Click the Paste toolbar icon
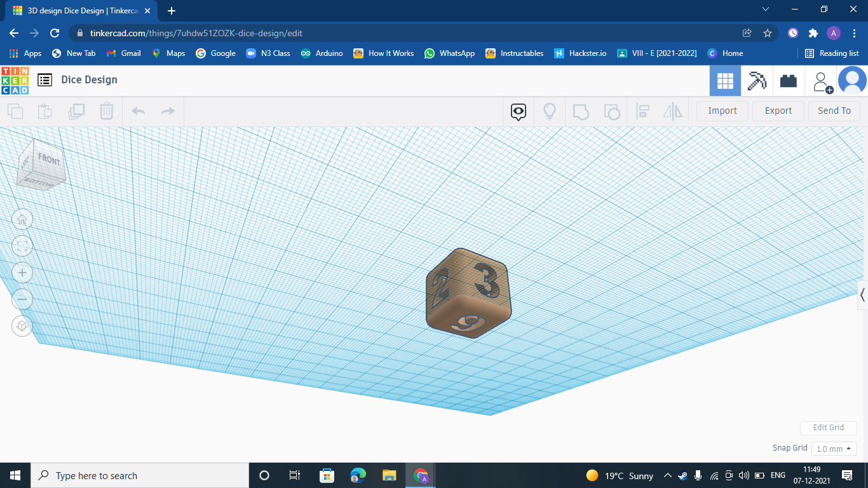 [44, 111]
